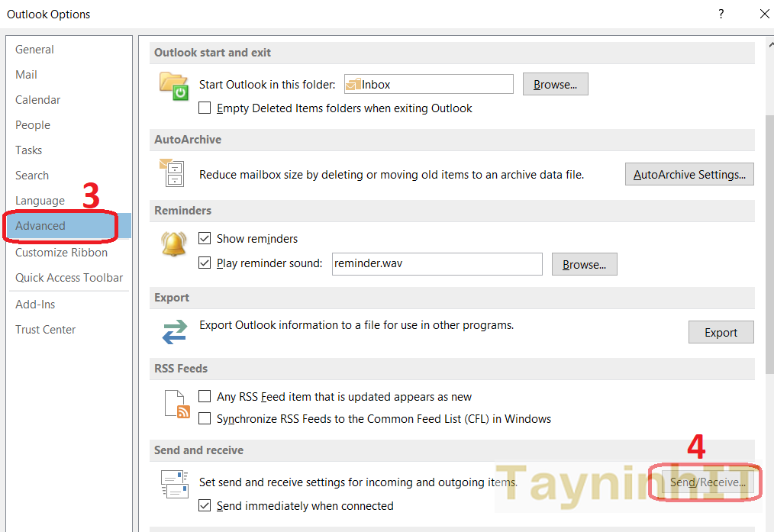Open AutoArchive Settings dialog
Viewport: 774px width, 532px height.
coord(689,175)
